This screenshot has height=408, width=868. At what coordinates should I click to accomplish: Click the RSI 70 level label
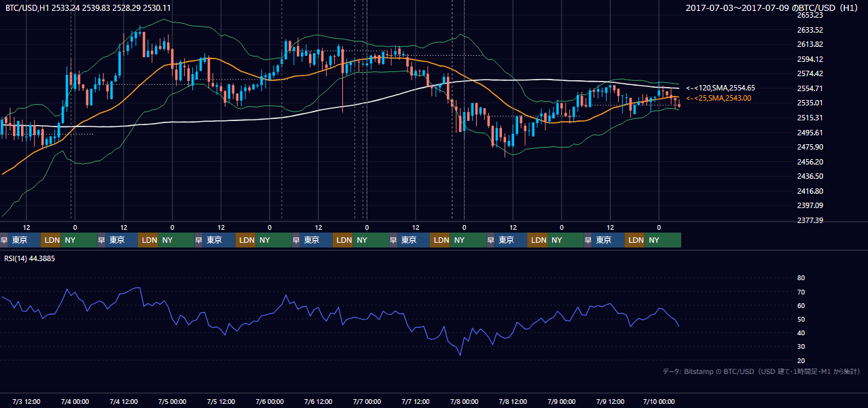click(x=801, y=292)
